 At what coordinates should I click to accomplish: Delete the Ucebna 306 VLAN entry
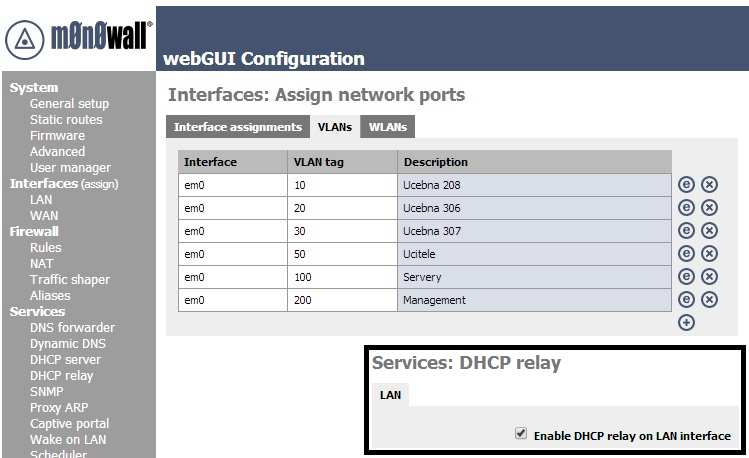(x=709, y=207)
